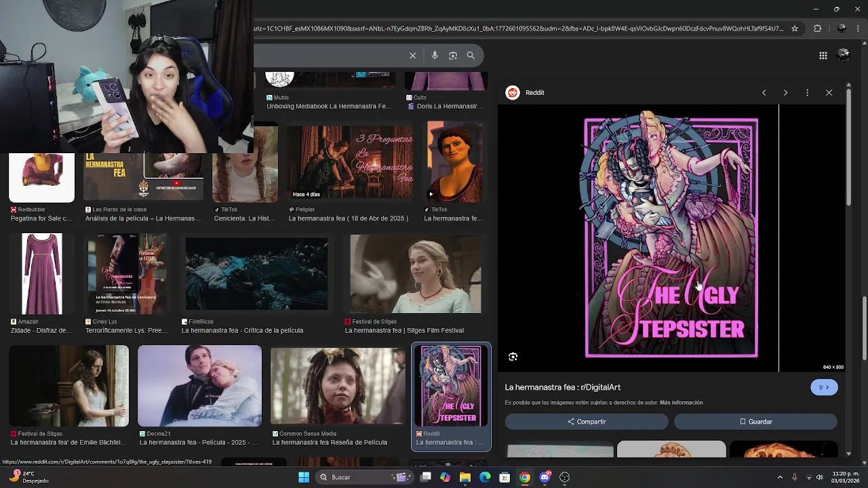Open Microsoft Store from the taskbar
Viewport: 868px width, 488px height.
click(505, 477)
